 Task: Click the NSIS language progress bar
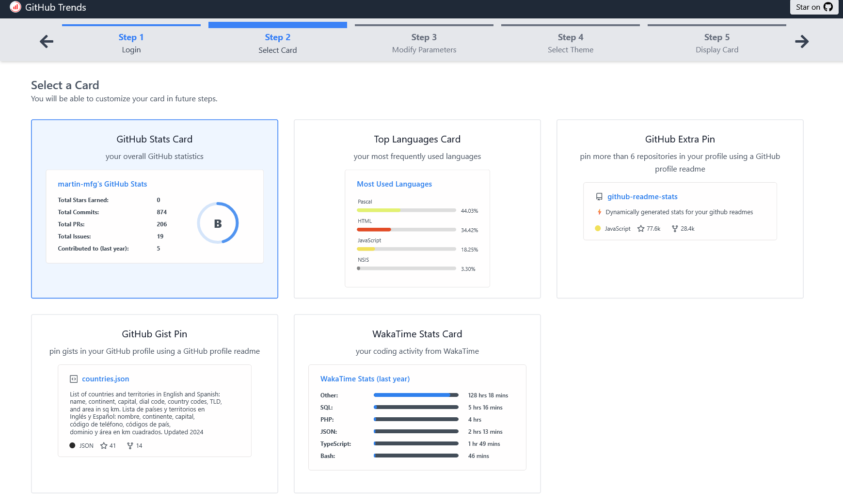tap(406, 268)
